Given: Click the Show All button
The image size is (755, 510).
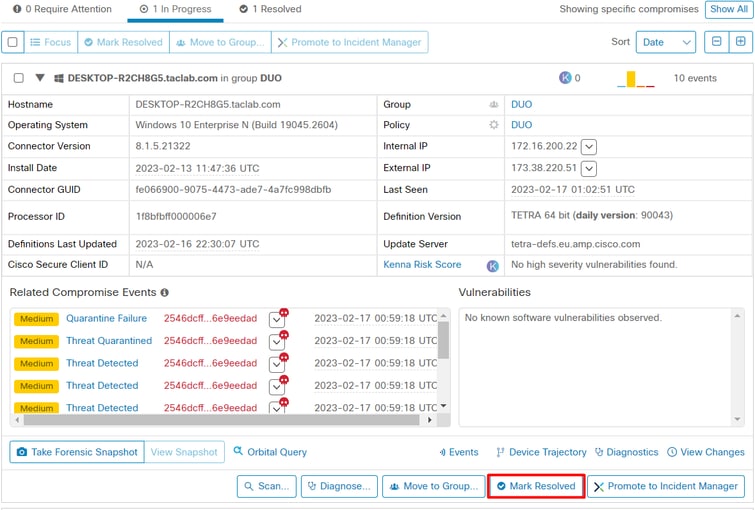Looking at the screenshot, I should (729, 9).
